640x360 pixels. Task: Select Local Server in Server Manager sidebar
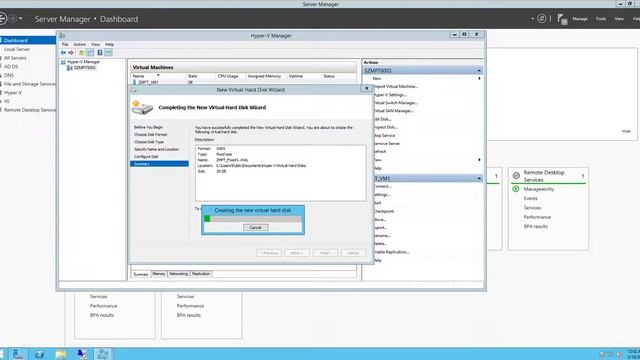[17, 49]
